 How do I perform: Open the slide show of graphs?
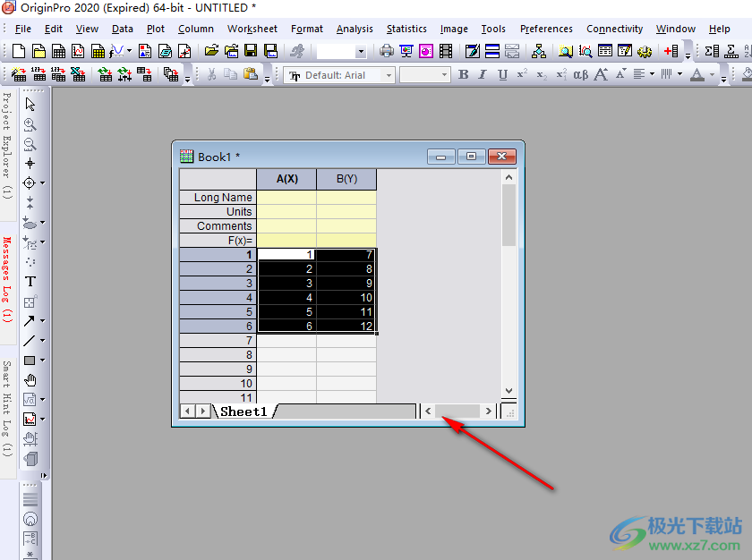(406, 51)
